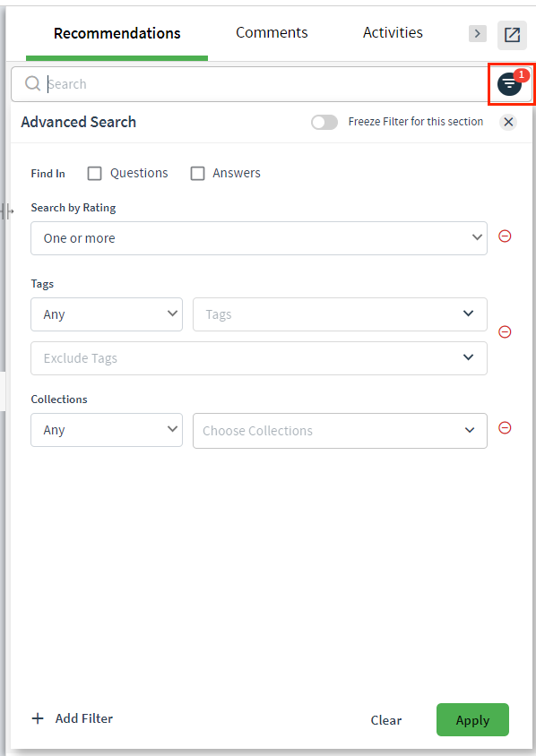Screen dimensions: 536x756
Task: Toggle Freeze Filter for this section
Action: coord(324,122)
